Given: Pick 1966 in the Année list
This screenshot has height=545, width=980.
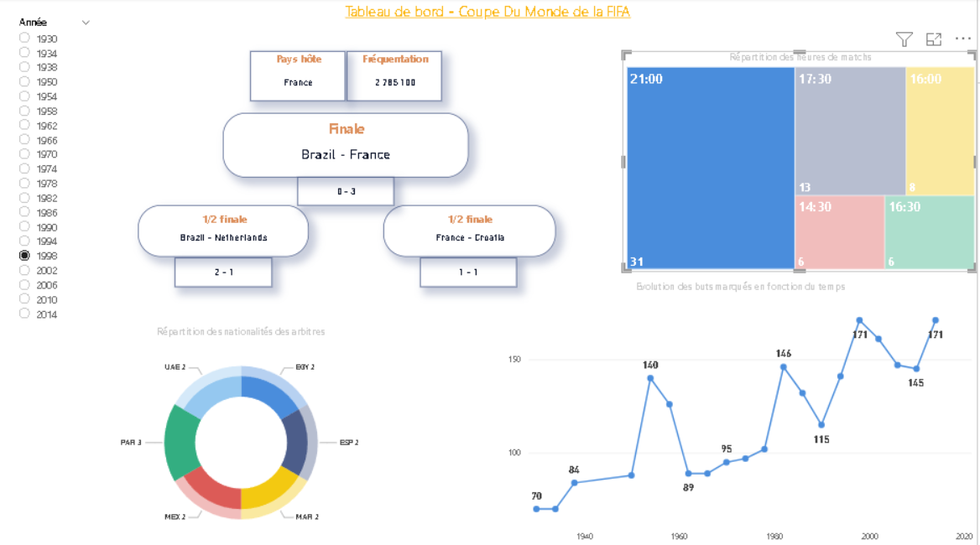Looking at the screenshot, I should pyautogui.click(x=24, y=139).
